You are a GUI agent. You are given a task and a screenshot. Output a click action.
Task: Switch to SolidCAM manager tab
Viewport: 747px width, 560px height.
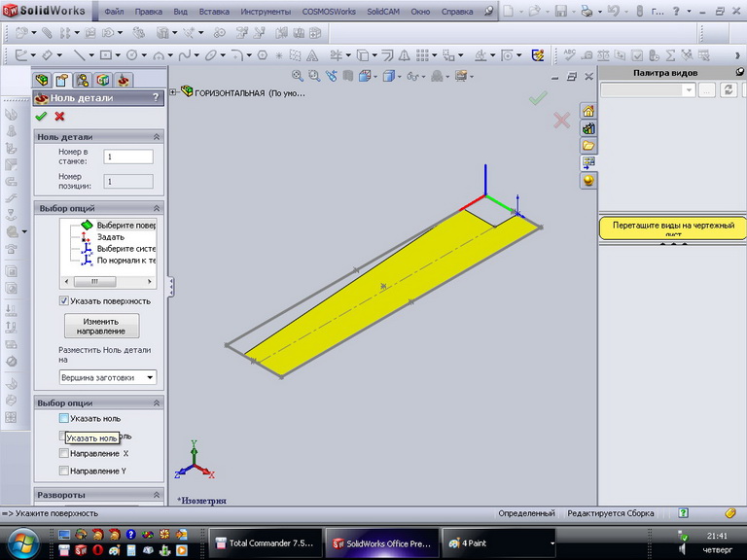pyautogui.click(x=124, y=80)
